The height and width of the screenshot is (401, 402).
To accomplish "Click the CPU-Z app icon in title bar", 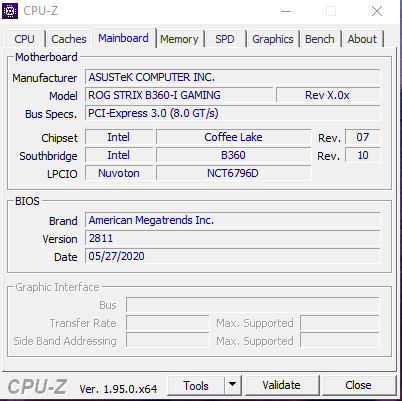I will click(x=10, y=11).
